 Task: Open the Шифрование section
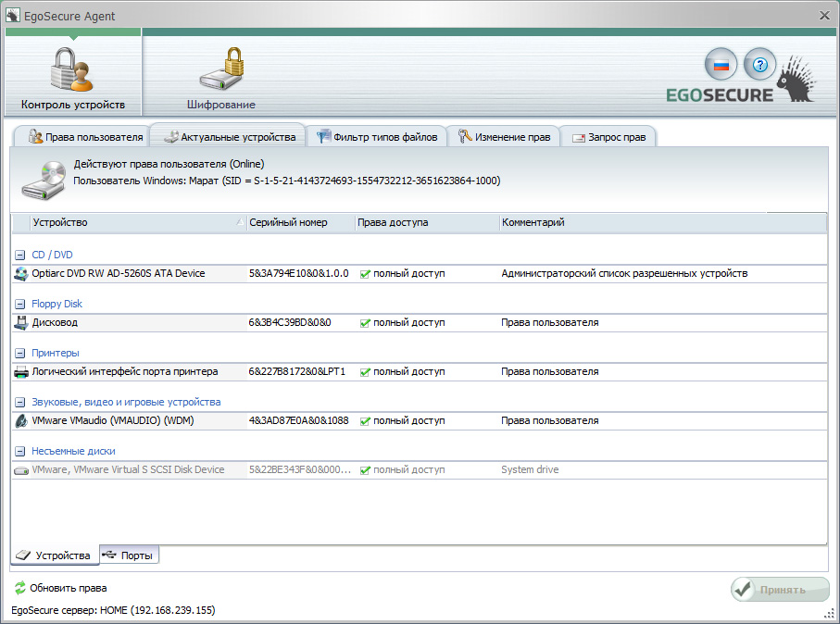220,78
